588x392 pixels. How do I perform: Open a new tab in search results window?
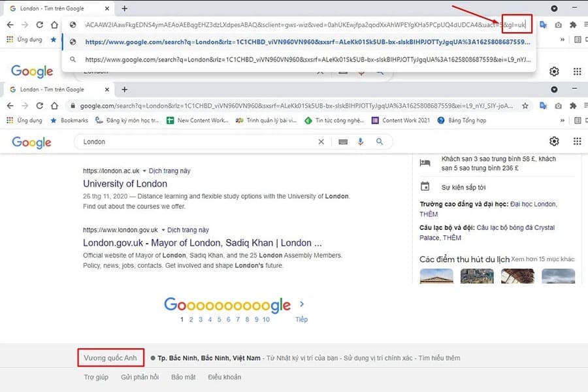point(125,90)
